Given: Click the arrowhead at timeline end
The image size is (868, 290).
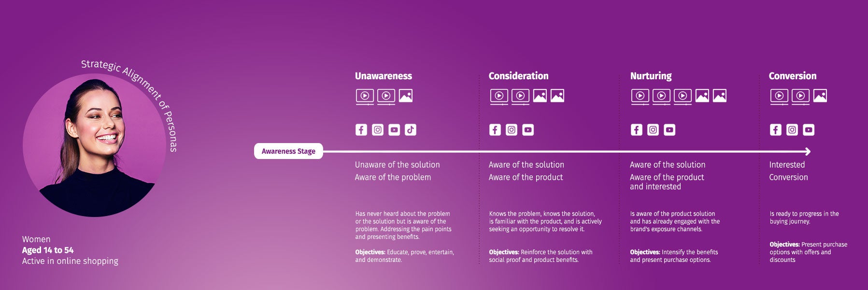Looking at the screenshot, I should click(x=808, y=151).
